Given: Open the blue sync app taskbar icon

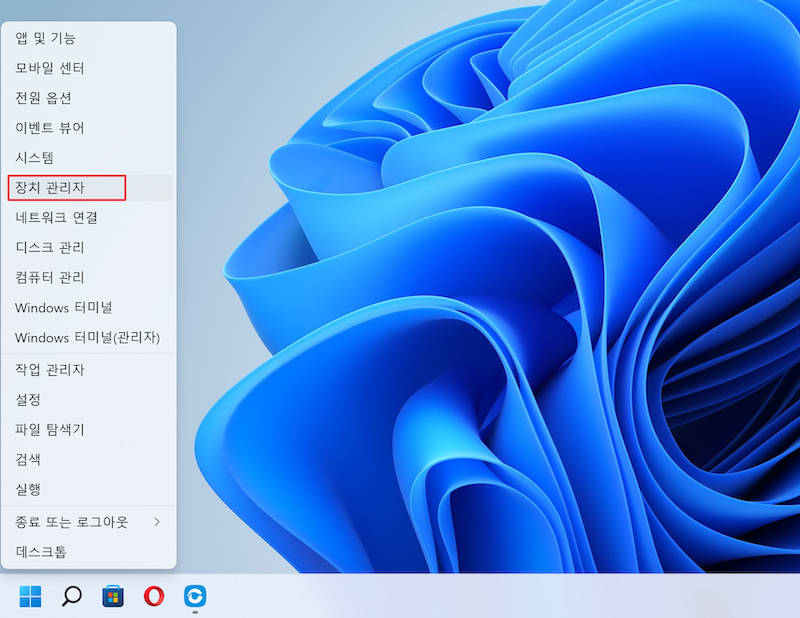Looking at the screenshot, I should pos(195,596).
